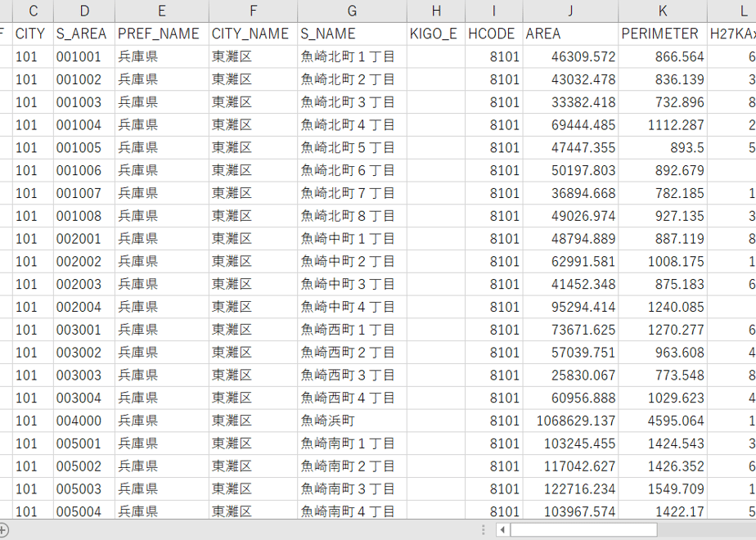Click cell with S_AREA 005004
756x540 pixels.
[x=84, y=511]
